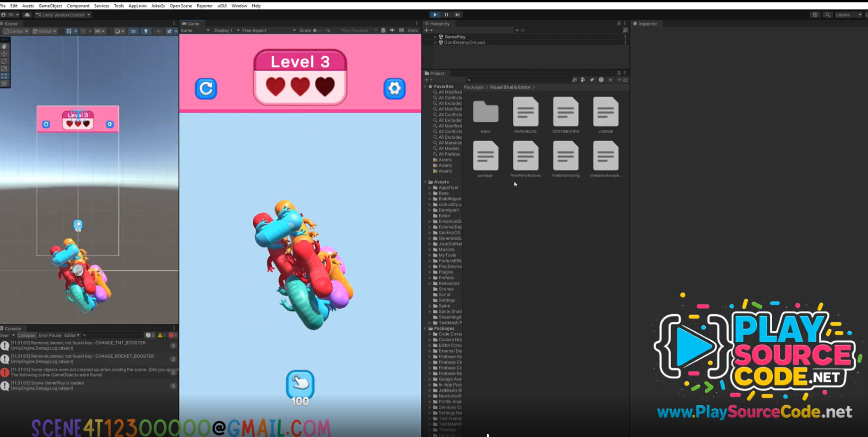Click the Step frame button
Image resolution: width=868 pixels, height=437 pixels.
pos(457,15)
